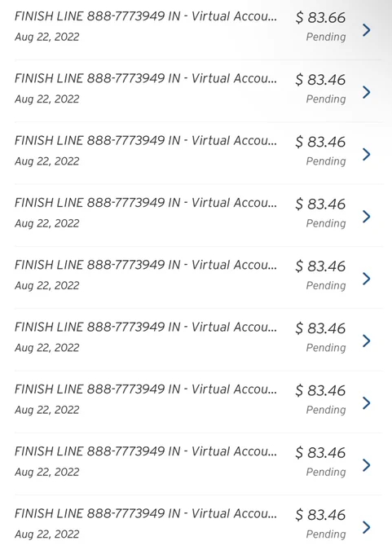The height and width of the screenshot is (554, 392).
Task: Click the last transaction's chevron arrow
Action: click(367, 527)
